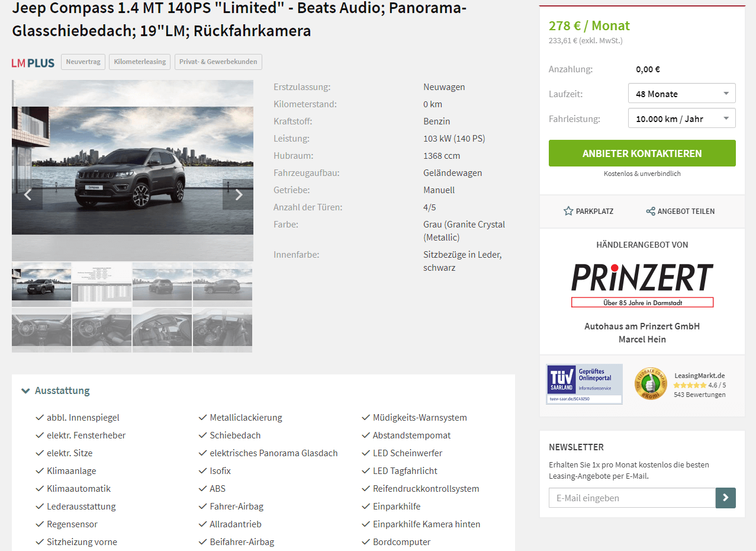Click the 103 kW (140 PS) power value

click(454, 139)
